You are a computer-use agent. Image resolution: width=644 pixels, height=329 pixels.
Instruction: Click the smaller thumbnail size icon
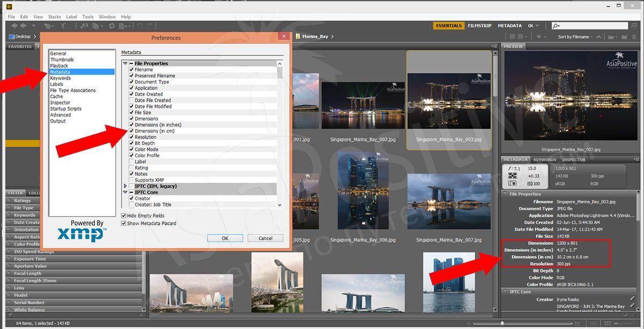[469, 324]
